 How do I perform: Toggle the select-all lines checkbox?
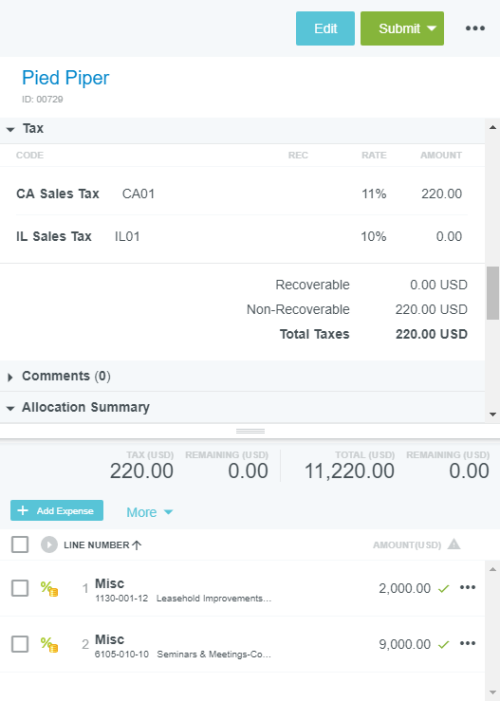pos(20,545)
